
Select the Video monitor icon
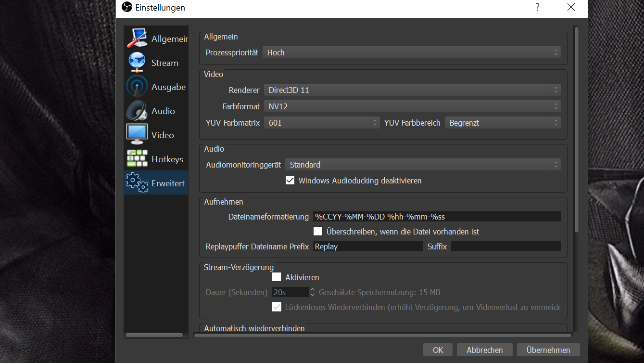[x=137, y=134]
